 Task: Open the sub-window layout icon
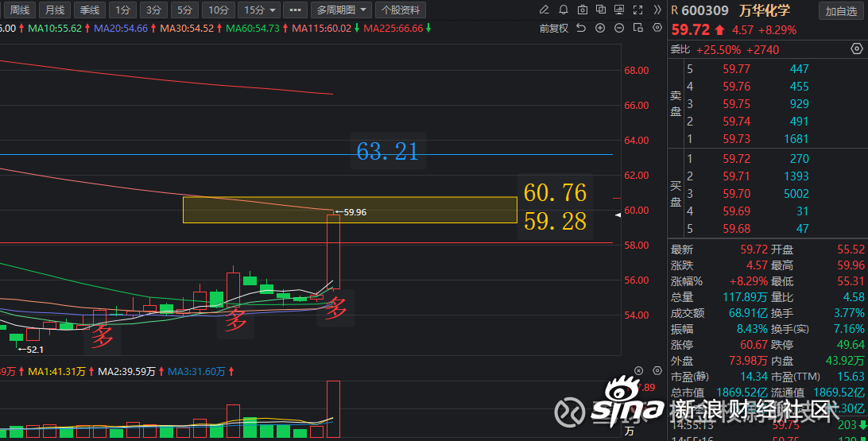tap(637, 29)
